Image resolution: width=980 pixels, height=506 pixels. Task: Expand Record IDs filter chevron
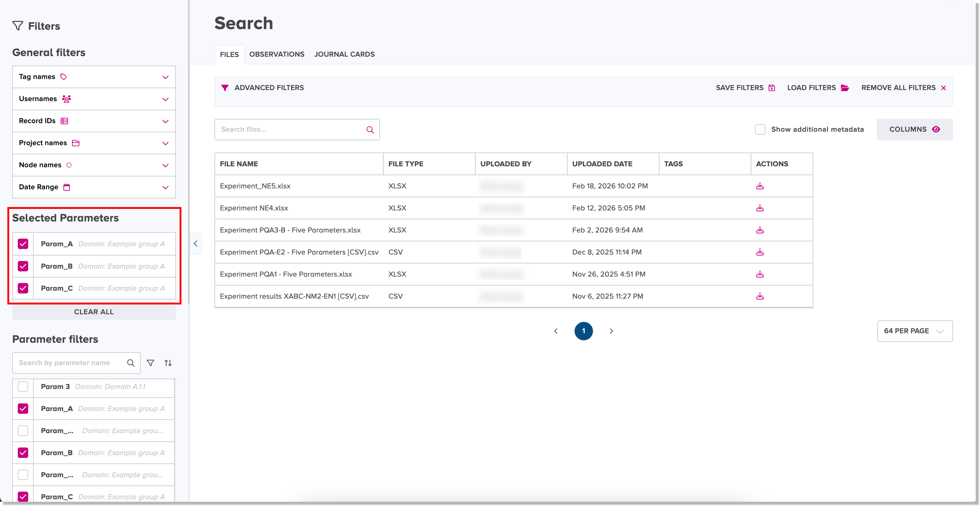click(x=165, y=121)
